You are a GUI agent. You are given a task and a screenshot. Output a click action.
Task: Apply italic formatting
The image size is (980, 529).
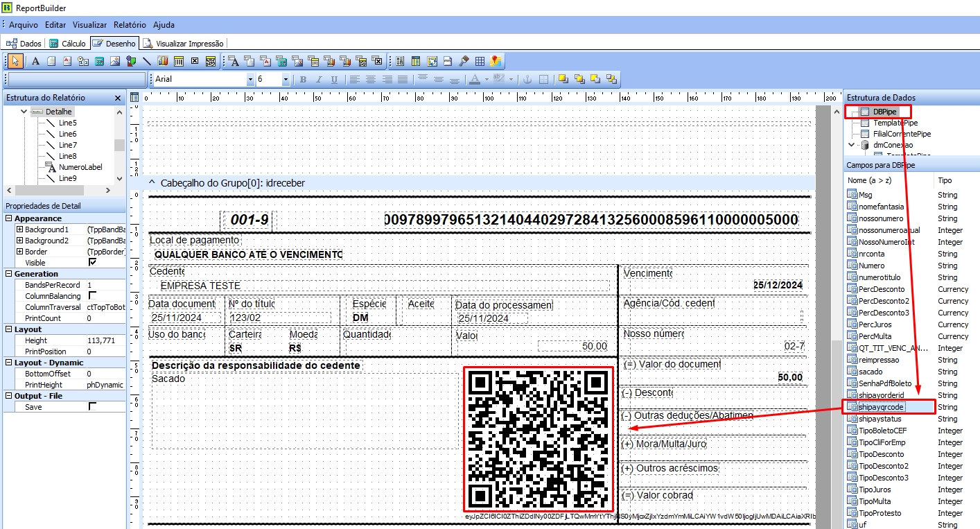[319, 79]
